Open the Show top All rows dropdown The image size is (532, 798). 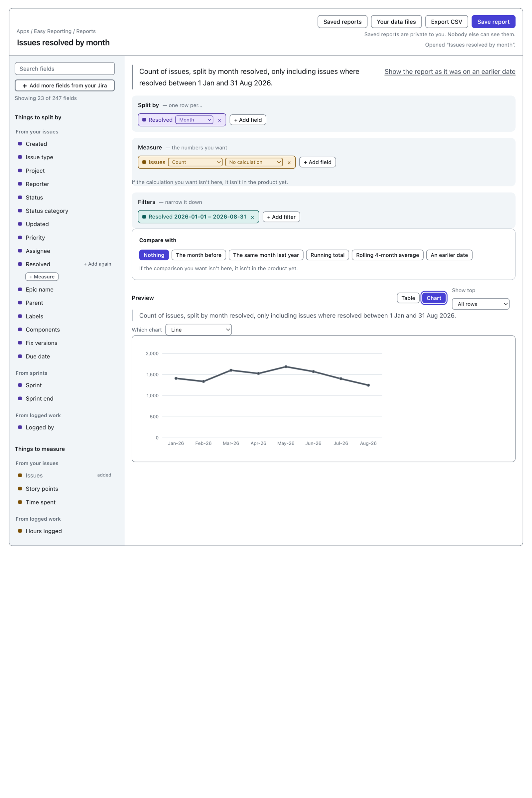481,304
